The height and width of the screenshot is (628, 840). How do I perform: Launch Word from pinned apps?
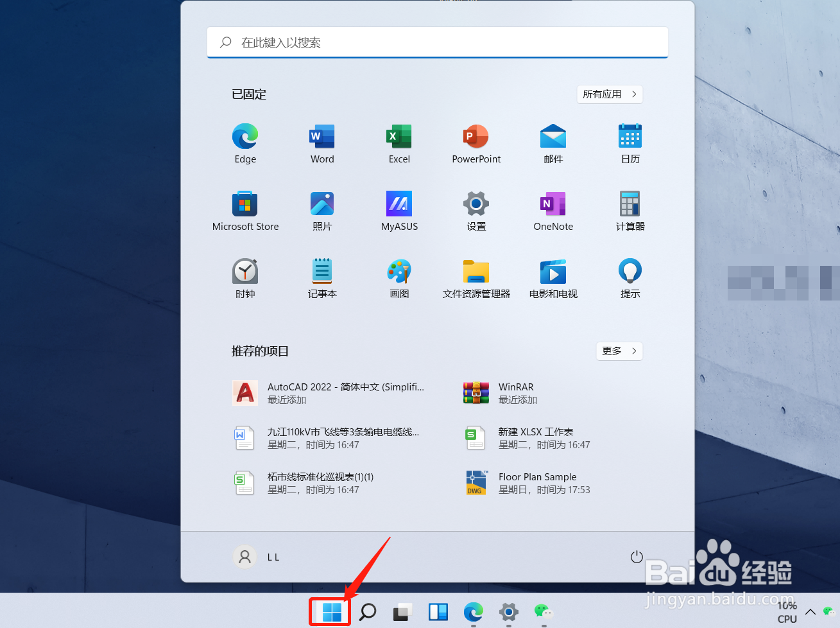[x=322, y=144]
